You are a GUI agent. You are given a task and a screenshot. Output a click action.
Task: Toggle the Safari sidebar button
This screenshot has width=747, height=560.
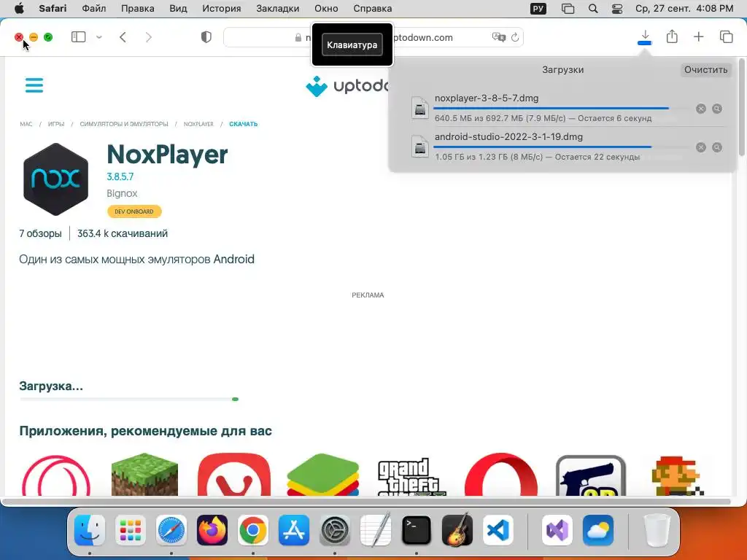click(x=78, y=37)
